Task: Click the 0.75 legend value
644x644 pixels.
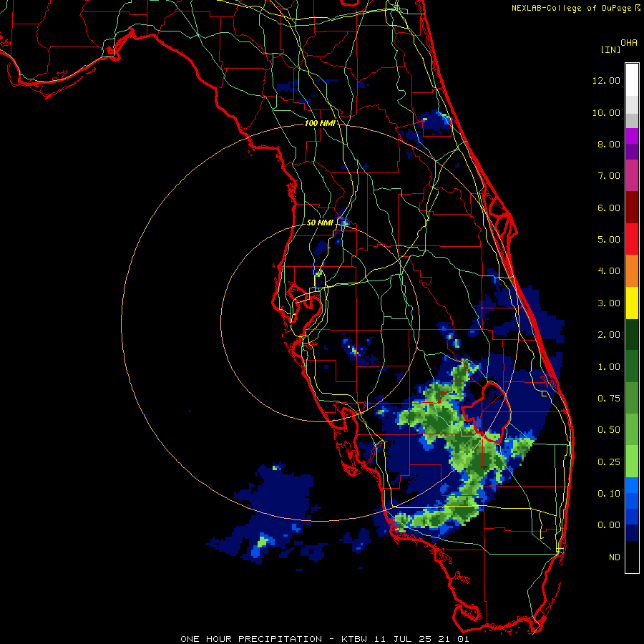Action: point(609,399)
